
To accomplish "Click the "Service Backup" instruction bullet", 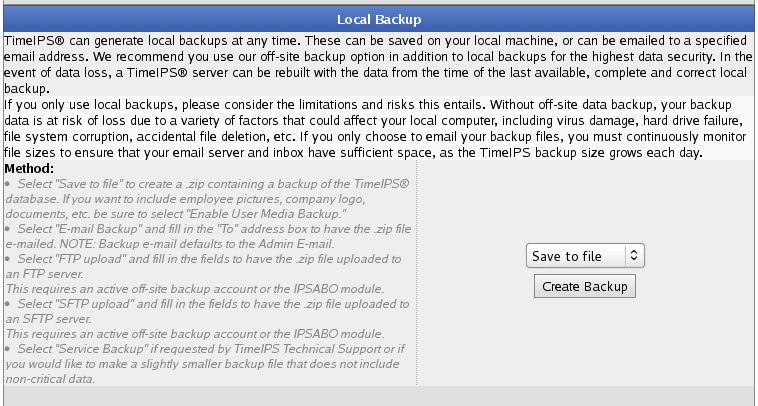I will [205, 363].
